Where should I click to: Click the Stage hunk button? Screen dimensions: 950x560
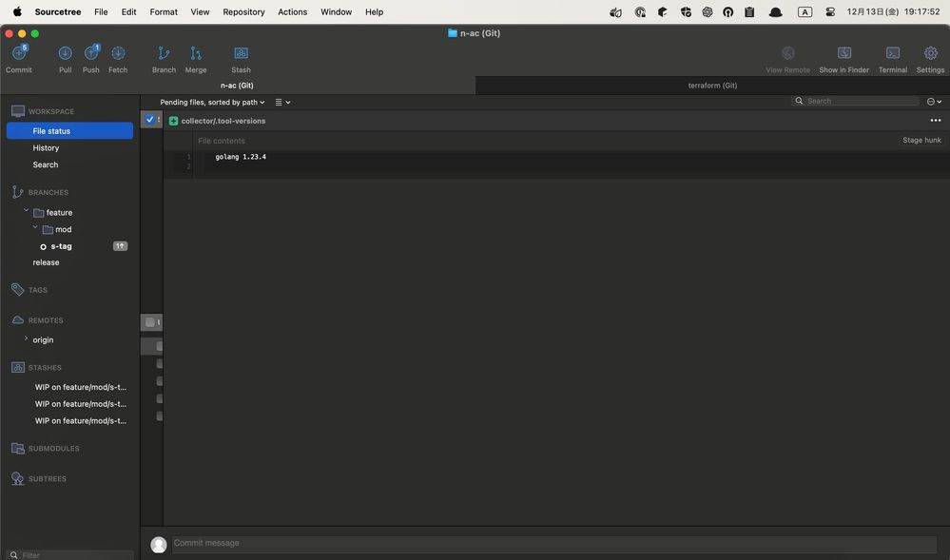coord(921,140)
